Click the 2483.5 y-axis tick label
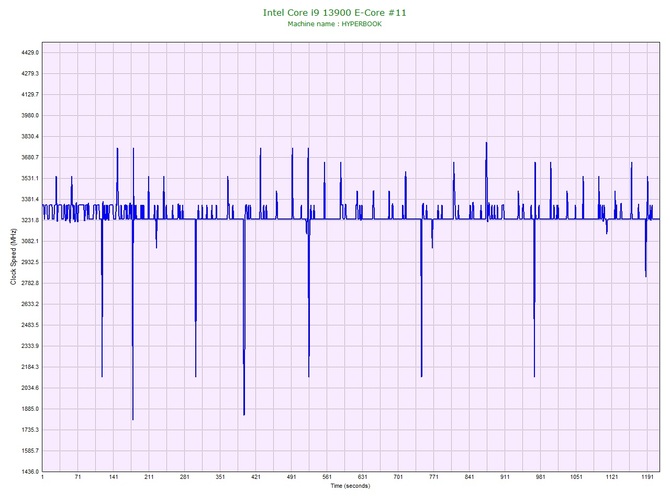 pyautogui.click(x=30, y=325)
